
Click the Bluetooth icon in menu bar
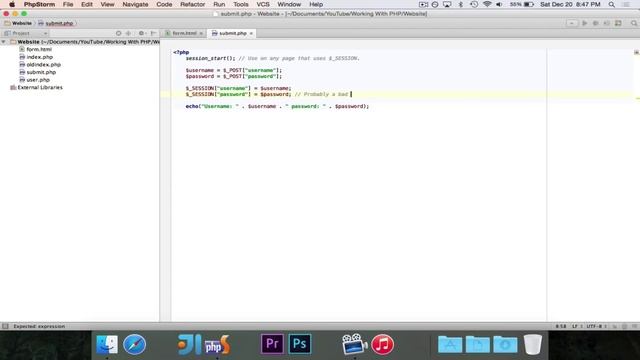461,4
